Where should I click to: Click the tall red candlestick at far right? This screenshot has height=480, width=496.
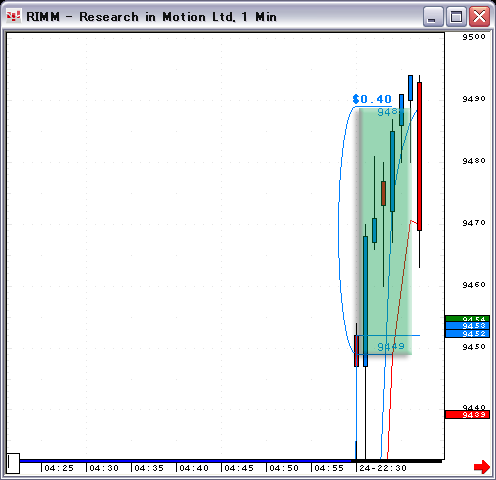click(x=419, y=156)
